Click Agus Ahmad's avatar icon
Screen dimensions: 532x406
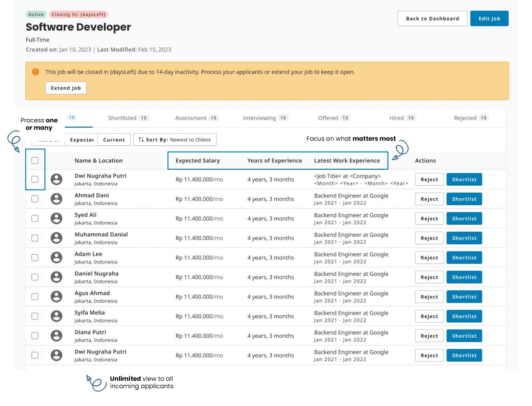pos(56,297)
